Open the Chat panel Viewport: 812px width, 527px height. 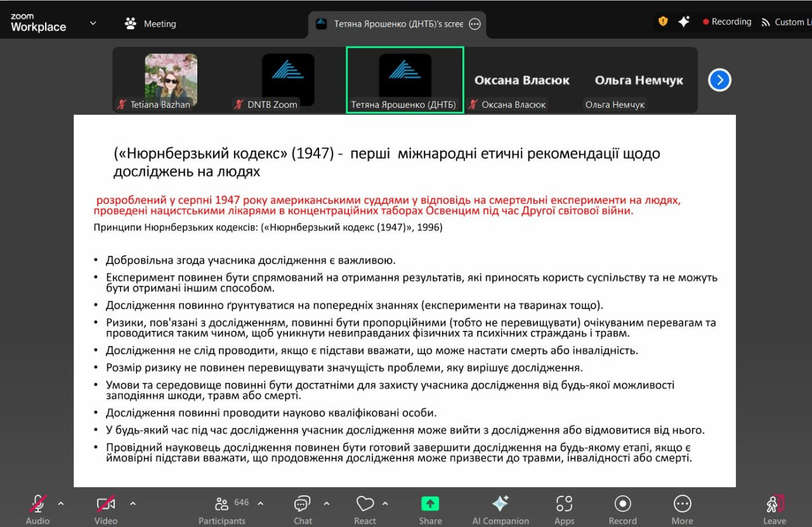click(x=303, y=510)
